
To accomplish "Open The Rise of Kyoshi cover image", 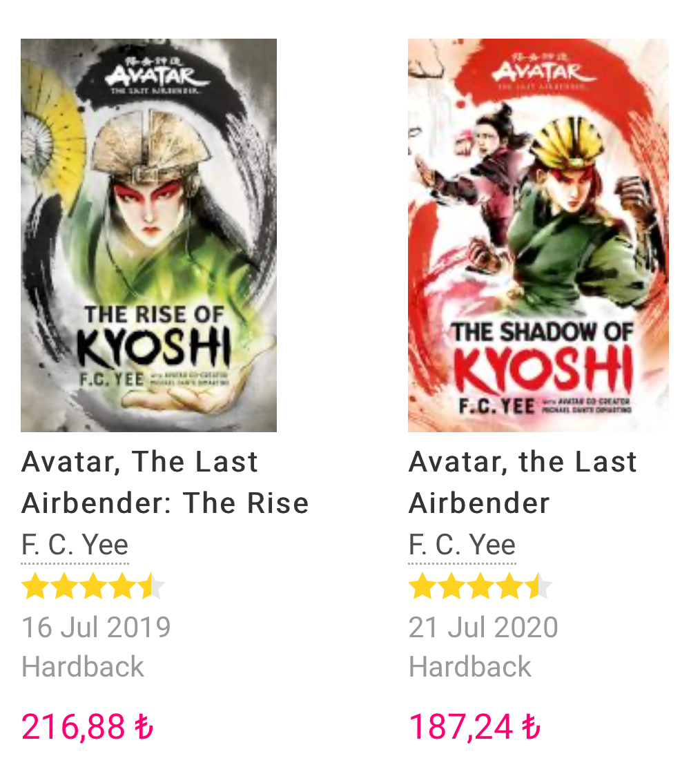I will [148, 235].
